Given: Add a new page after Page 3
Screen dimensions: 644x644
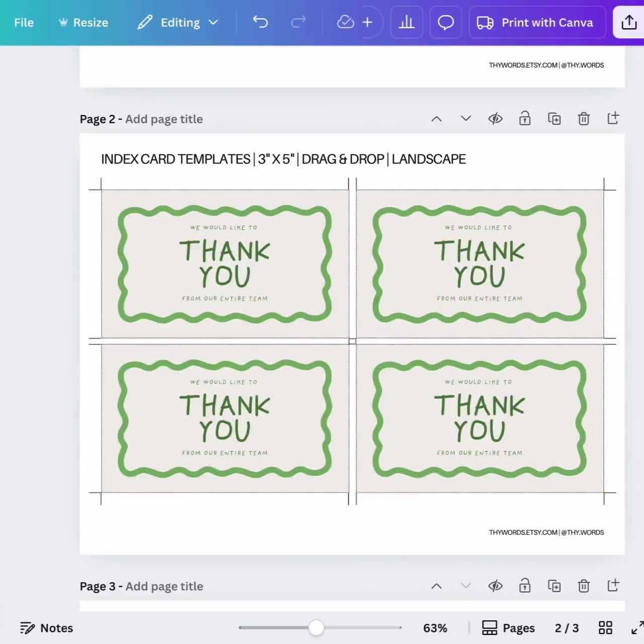Looking at the screenshot, I should coord(613,586).
